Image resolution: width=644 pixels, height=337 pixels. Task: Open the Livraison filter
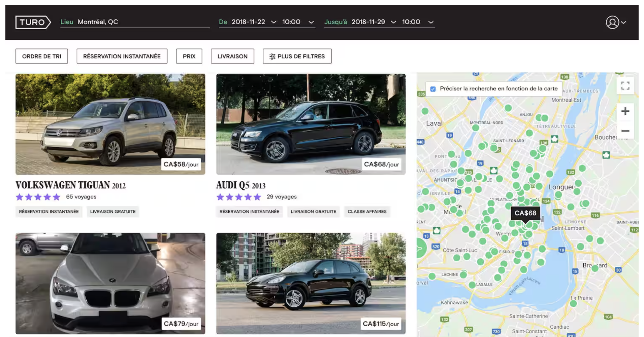coord(232,56)
